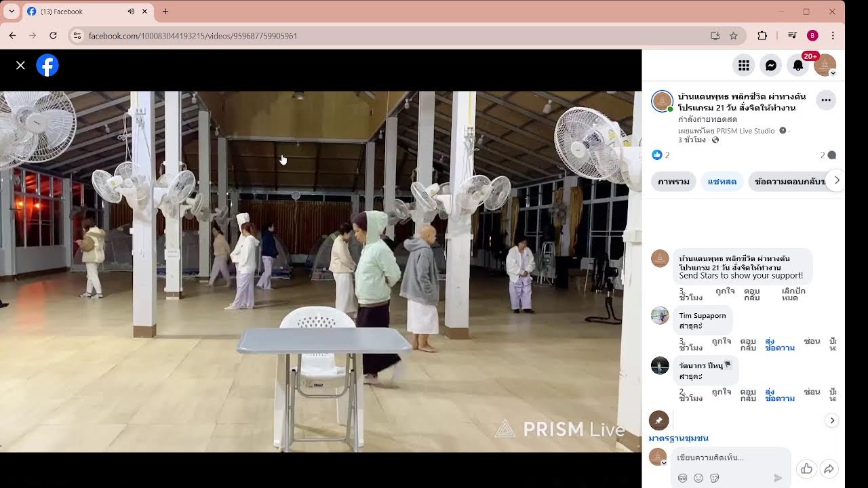Screen dimensions: 868x488
Task: Bookmark this page with the star icon
Action: point(733,35)
